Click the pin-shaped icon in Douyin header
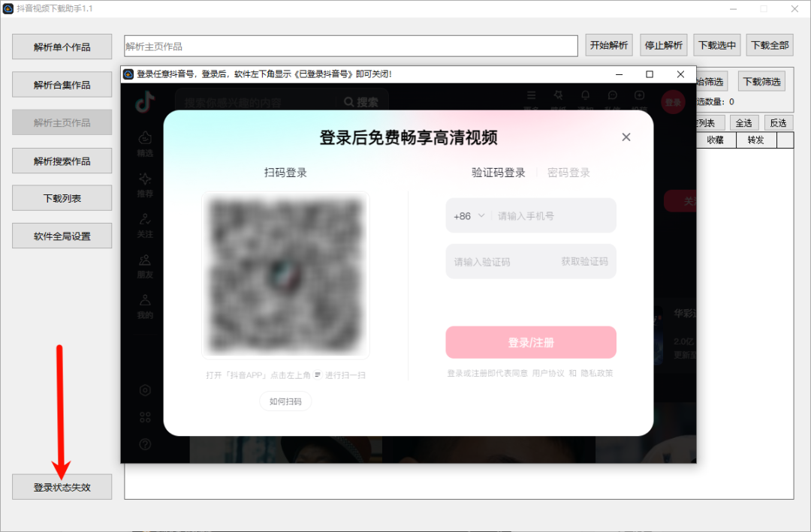 point(558,95)
